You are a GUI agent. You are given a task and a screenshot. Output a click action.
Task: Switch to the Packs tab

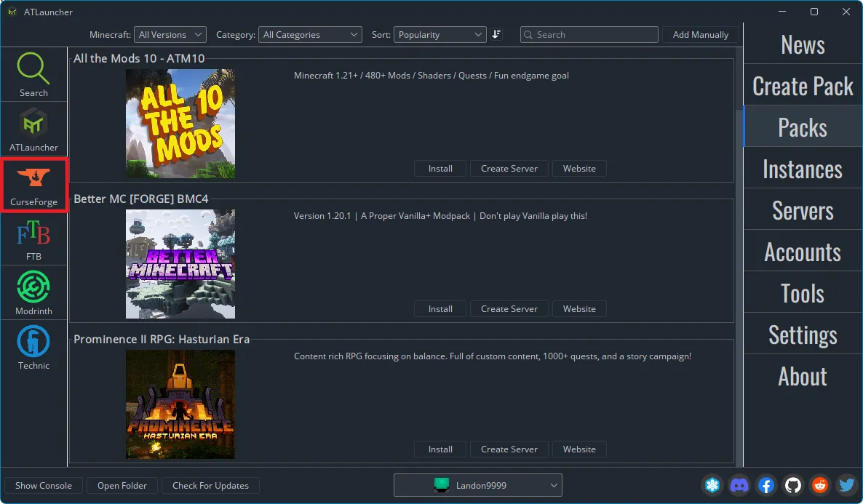pos(803,127)
